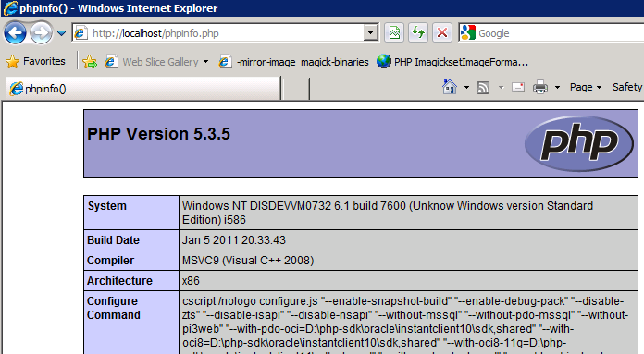Expand the Print dropdown arrow
Viewport: 644px width, 354px height.
coord(557,88)
